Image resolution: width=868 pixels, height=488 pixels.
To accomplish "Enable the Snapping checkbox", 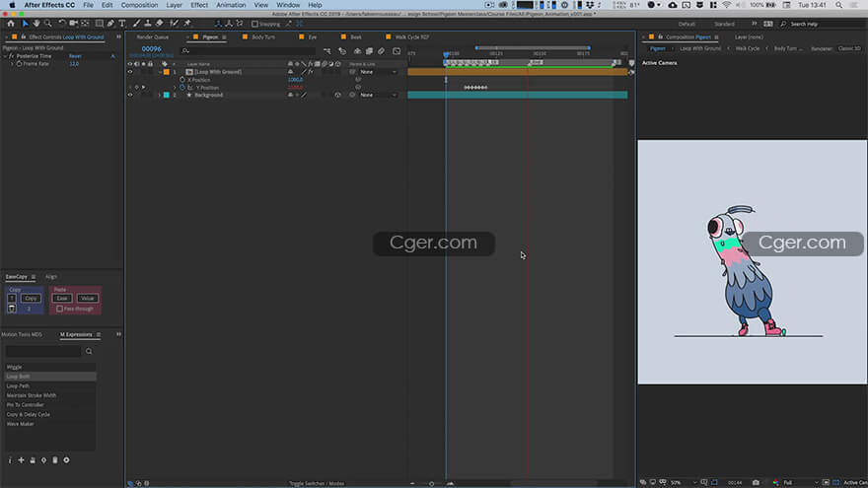I will click(x=254, y=25).
